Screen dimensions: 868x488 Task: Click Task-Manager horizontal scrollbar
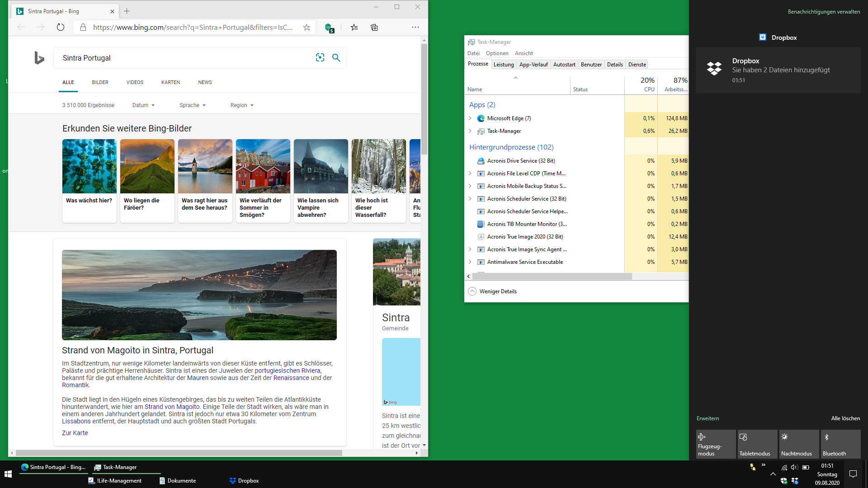[552, 277]
